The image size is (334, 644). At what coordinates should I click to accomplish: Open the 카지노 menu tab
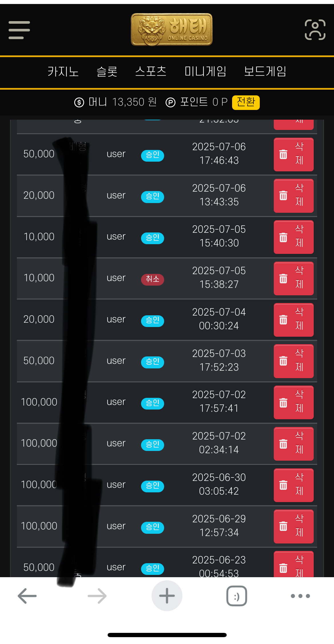click(63, 71)
